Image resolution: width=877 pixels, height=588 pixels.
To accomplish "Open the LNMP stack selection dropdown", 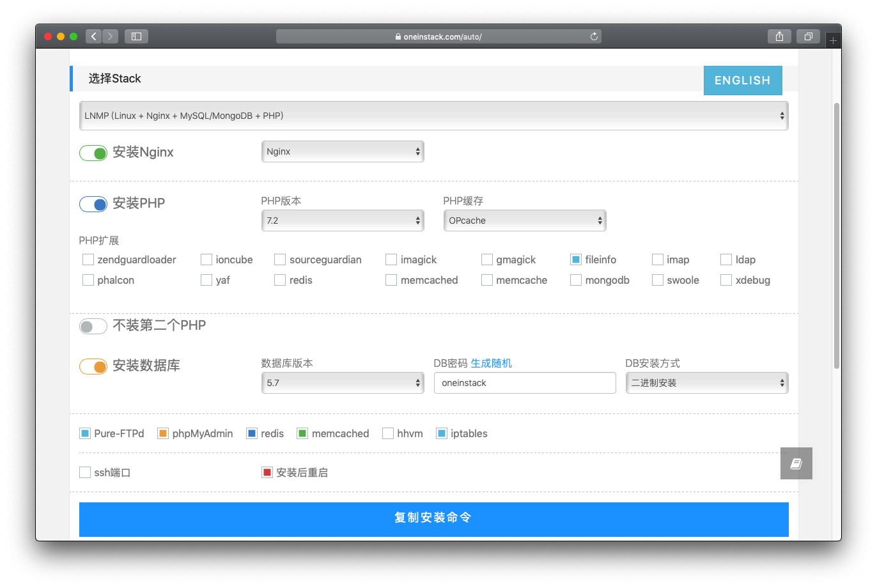I will tap(435, 115).
